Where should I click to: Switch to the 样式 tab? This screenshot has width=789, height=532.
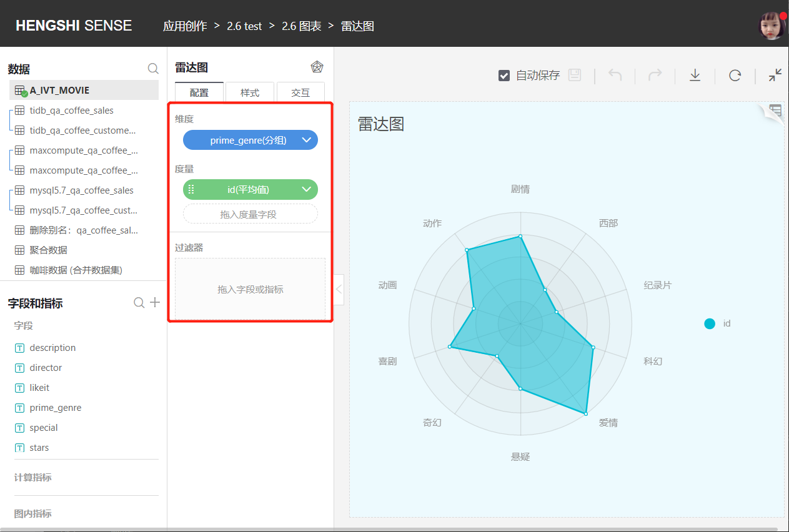[x=250, y=92]
